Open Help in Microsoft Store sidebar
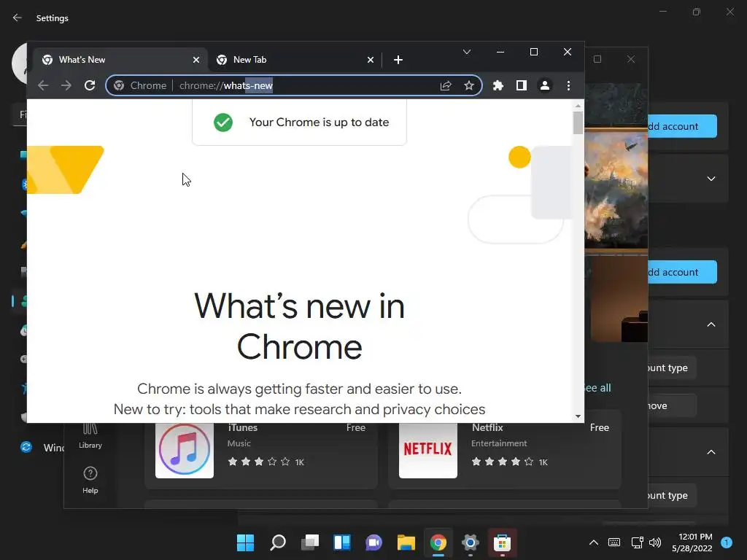 [x=90, y=481]
